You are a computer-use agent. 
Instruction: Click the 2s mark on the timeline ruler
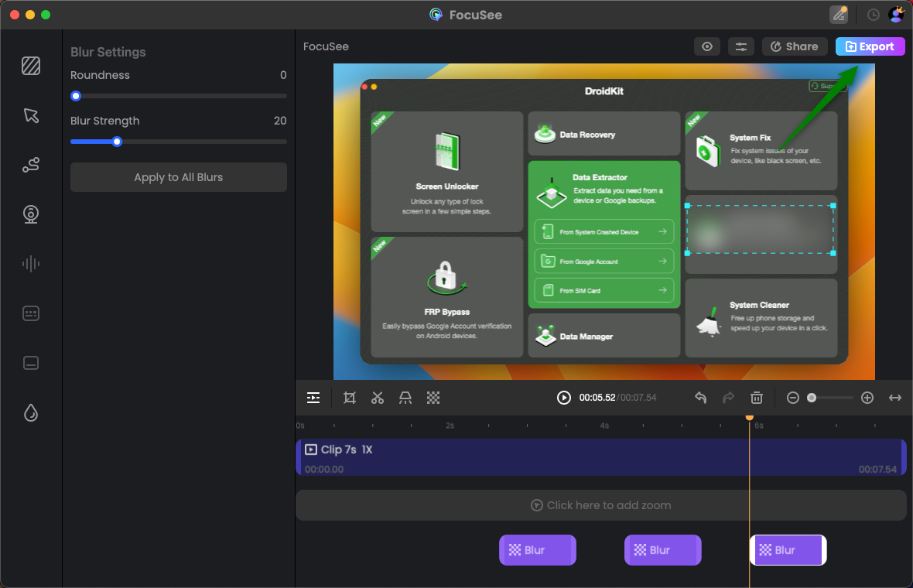coord(450,426)
